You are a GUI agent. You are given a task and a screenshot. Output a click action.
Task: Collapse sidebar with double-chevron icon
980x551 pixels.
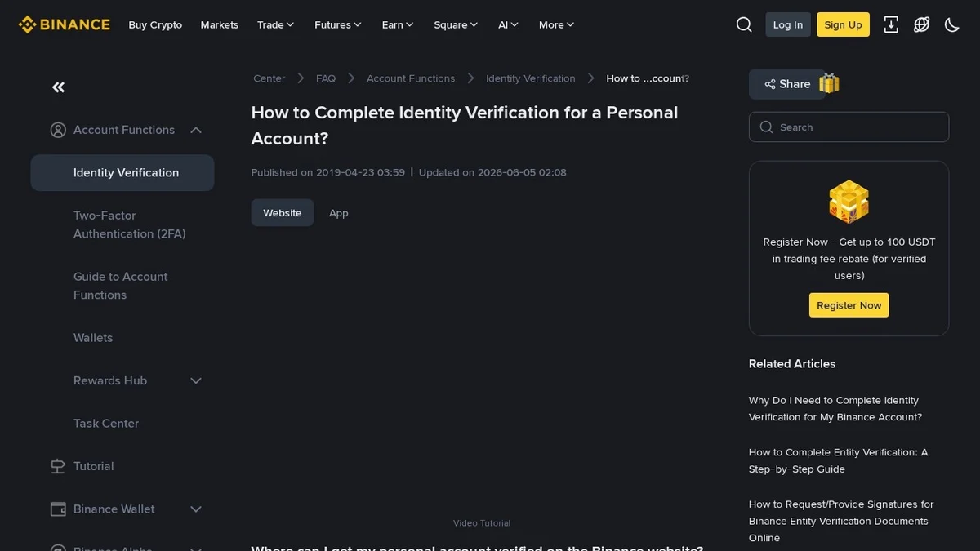coord(59,87)
